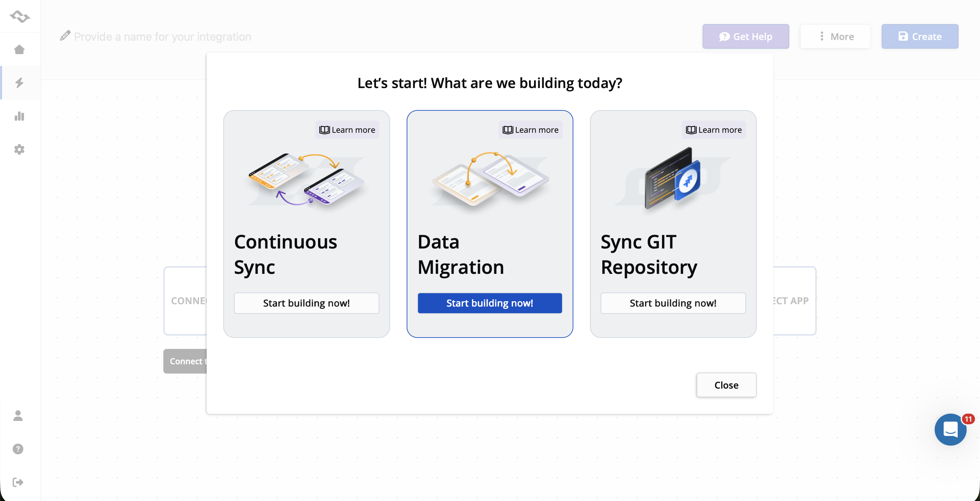Click the integration name input field
This screenshot has height=501, width=980.
[162, 37]
